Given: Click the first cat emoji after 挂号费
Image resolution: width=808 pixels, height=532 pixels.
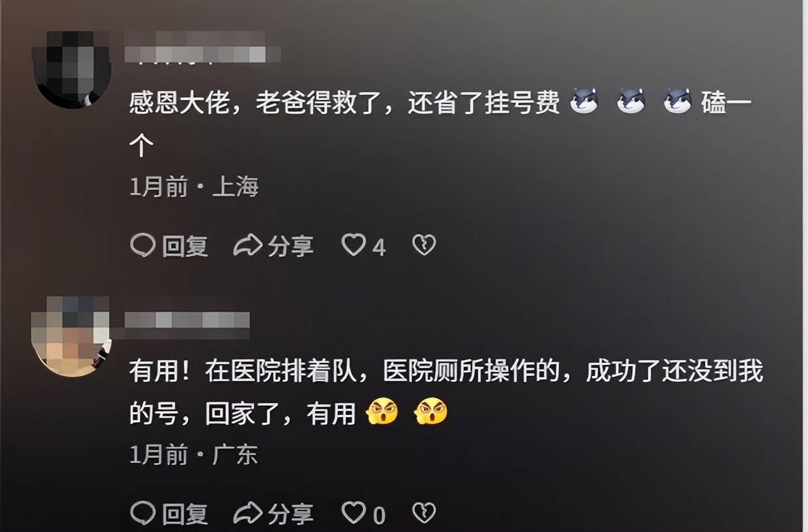Looking at the screenshot, I should click(584, 103).
